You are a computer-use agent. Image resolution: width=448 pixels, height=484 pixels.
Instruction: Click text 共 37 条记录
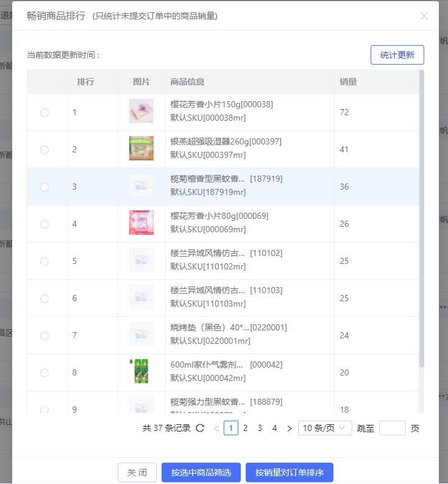166,428
